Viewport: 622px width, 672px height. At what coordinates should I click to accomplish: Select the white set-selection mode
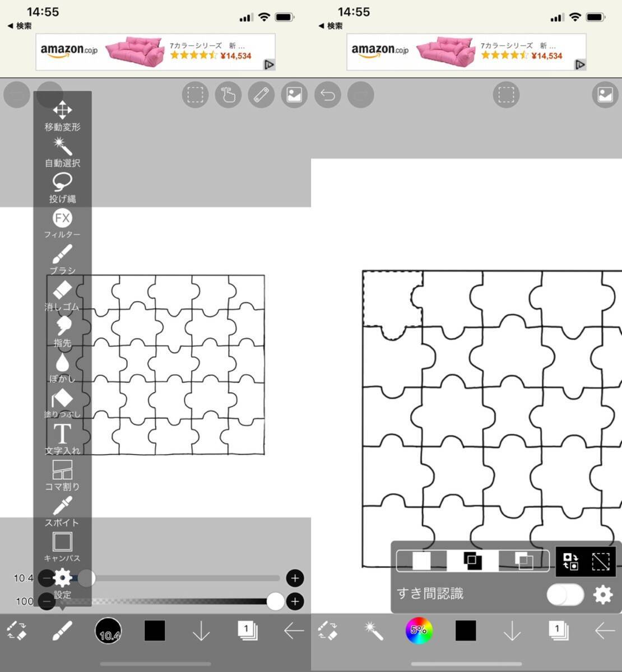pyautogui.click(x=421, y=561)
